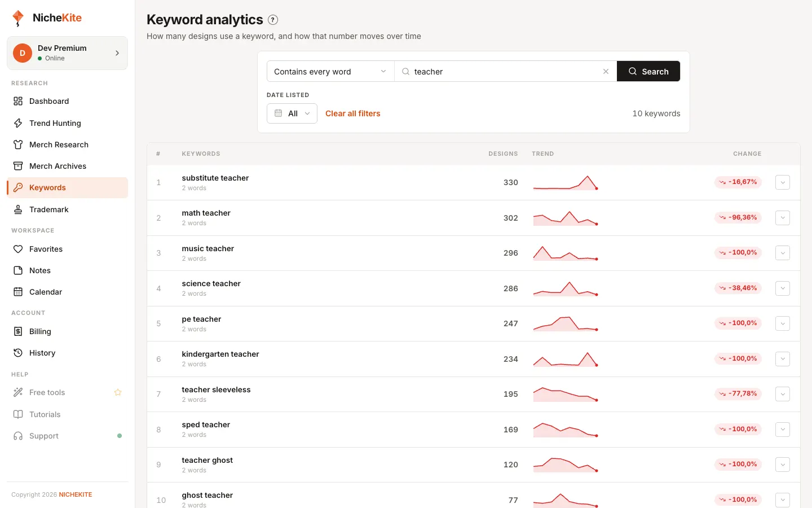812x508 pixels.
Task: Open the Keywords page in the sidebar
Action: [x=68, y=187]
